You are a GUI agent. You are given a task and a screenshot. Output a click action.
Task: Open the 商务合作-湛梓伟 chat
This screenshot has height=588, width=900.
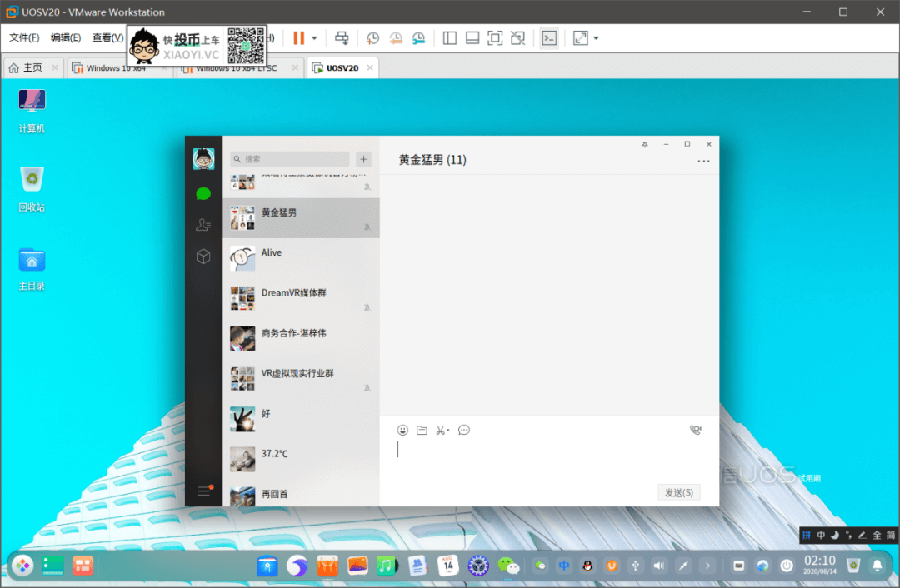tap(302, 338)
